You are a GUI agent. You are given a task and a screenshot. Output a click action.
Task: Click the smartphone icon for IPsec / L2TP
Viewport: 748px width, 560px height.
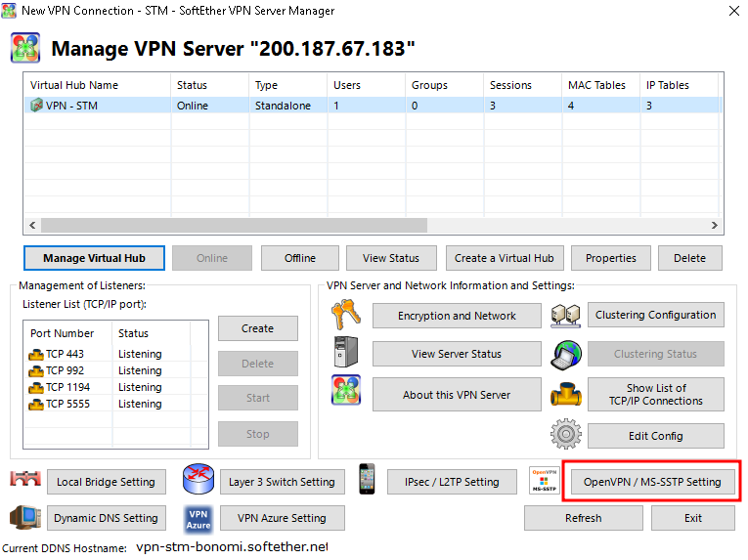367,479
